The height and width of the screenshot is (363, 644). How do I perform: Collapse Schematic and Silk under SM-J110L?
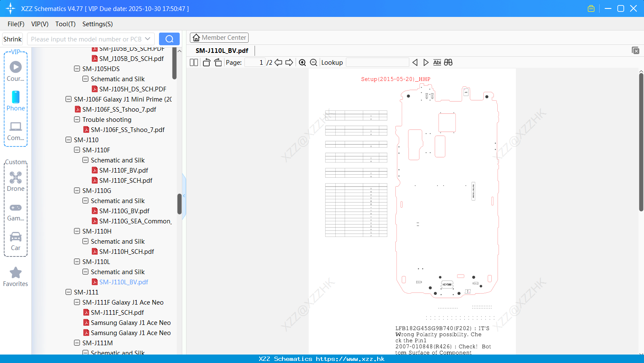tap(85, 272)
